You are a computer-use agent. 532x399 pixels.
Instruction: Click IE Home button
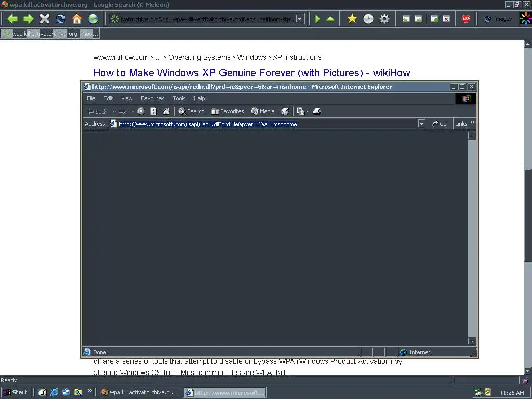(166, 111)
